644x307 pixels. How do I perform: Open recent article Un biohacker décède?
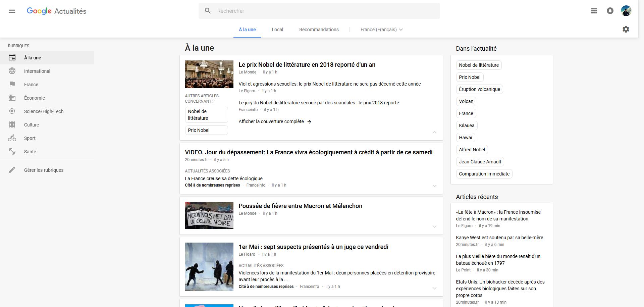coord(500,289)
